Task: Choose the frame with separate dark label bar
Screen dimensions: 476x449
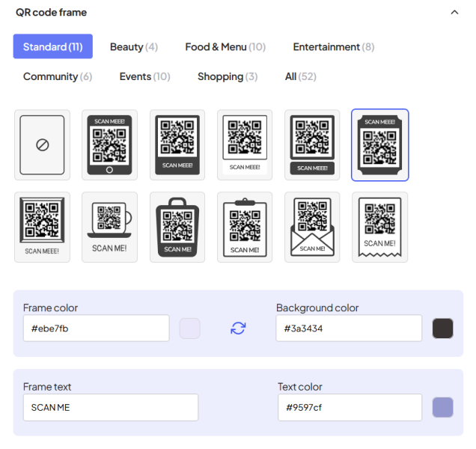Action: tap(312, 145)
